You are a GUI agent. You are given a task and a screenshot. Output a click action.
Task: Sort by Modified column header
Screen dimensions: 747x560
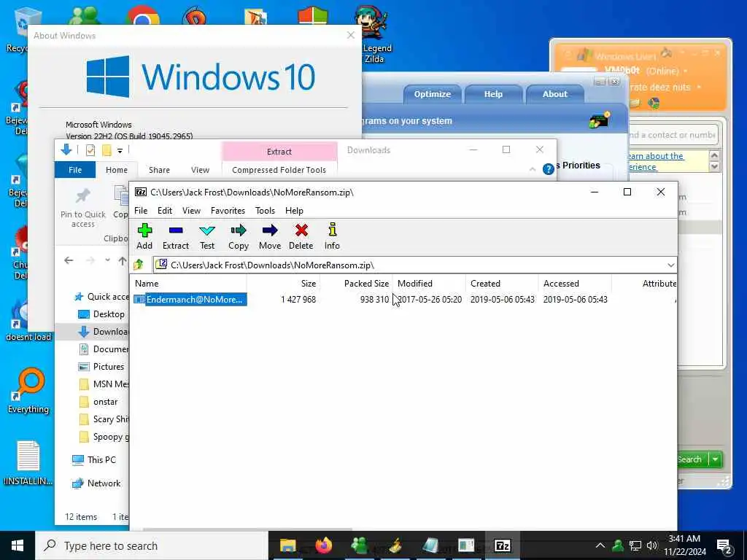pyautogui.click(x=429, y=284)
